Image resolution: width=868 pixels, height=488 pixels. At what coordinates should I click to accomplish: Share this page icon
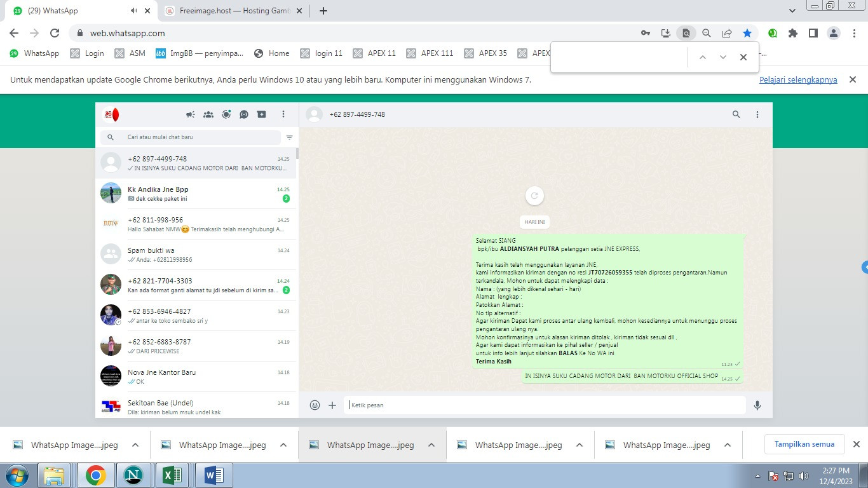coord(727,33)
